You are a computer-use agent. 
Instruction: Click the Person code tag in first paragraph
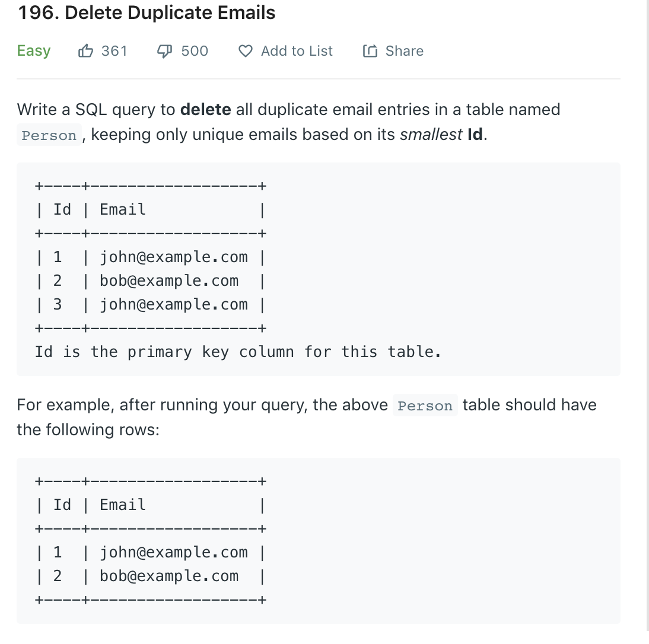(49, 135)
